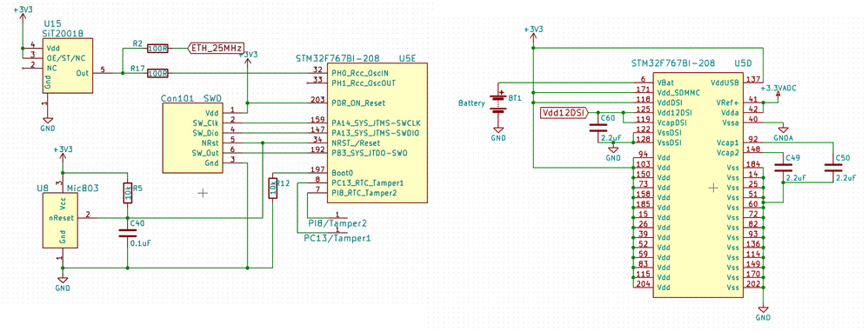Click the +3V3 symbol above resistor R5
Viewport: 868px width, 331px height.
click(x=63, y=153)
